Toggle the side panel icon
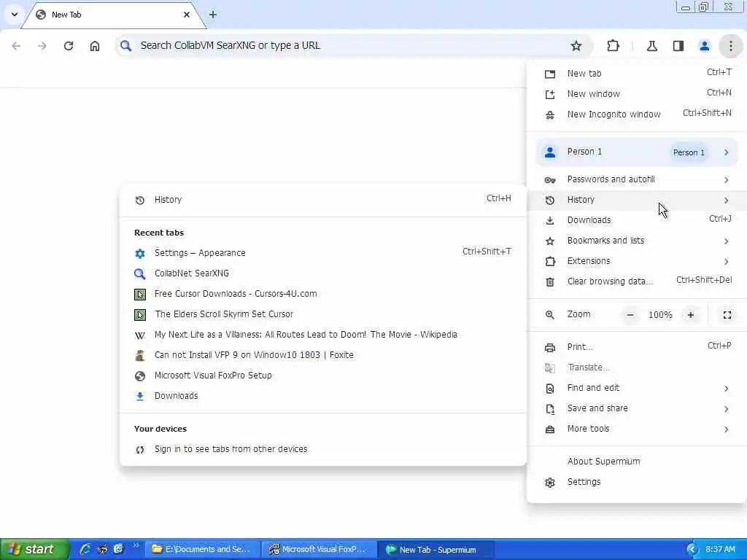Image resolution: width=747 pixels, height=560 pixels. 678,46
